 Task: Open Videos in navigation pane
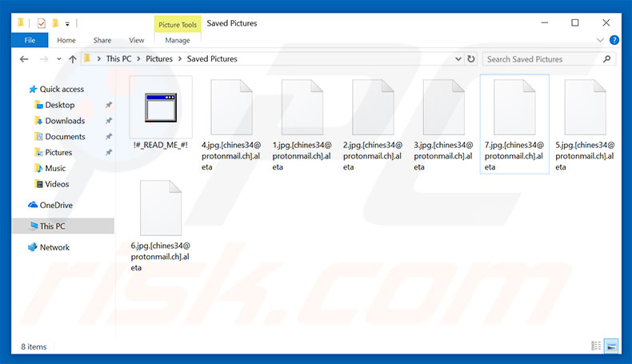coord(57,184)
